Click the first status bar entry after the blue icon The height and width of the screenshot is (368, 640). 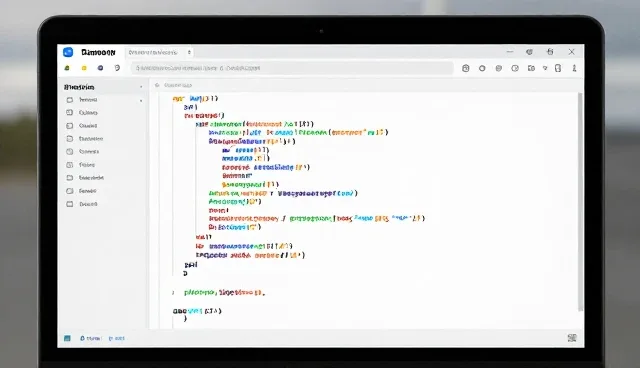90,338
